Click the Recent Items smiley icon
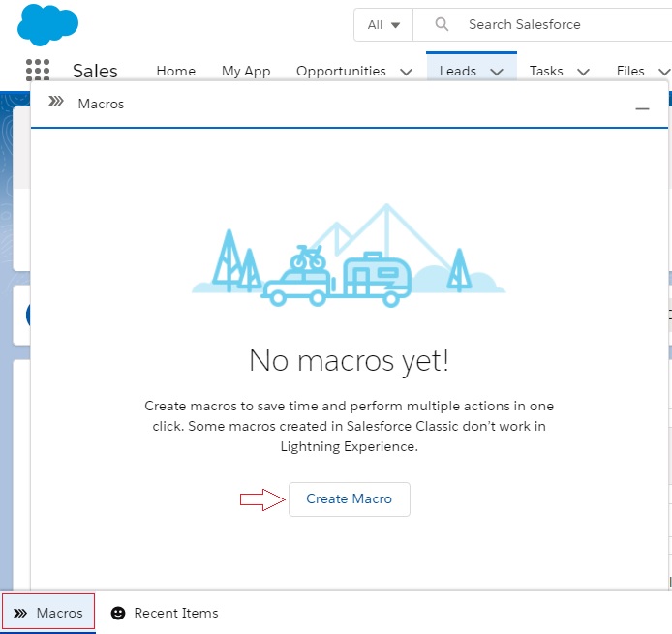The width and height of the screenshot is (672, 634). pos(118,613)
